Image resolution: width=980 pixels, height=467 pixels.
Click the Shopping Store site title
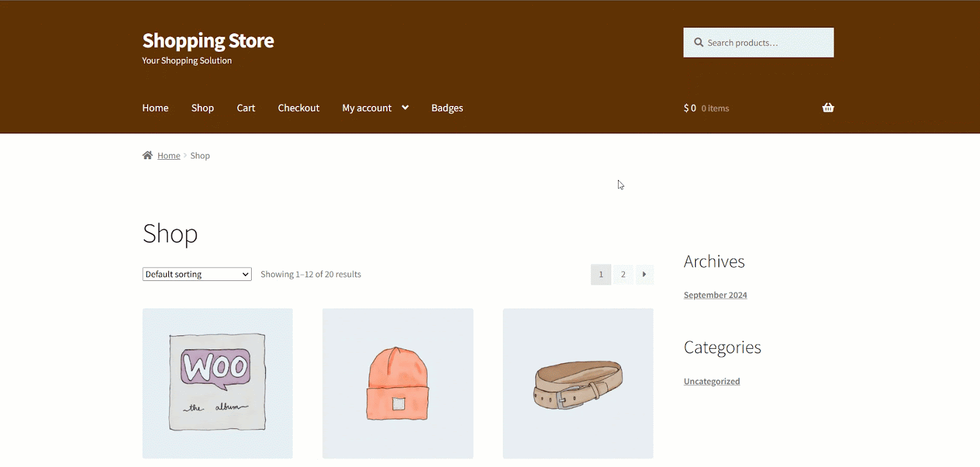[x=208, y=41]
